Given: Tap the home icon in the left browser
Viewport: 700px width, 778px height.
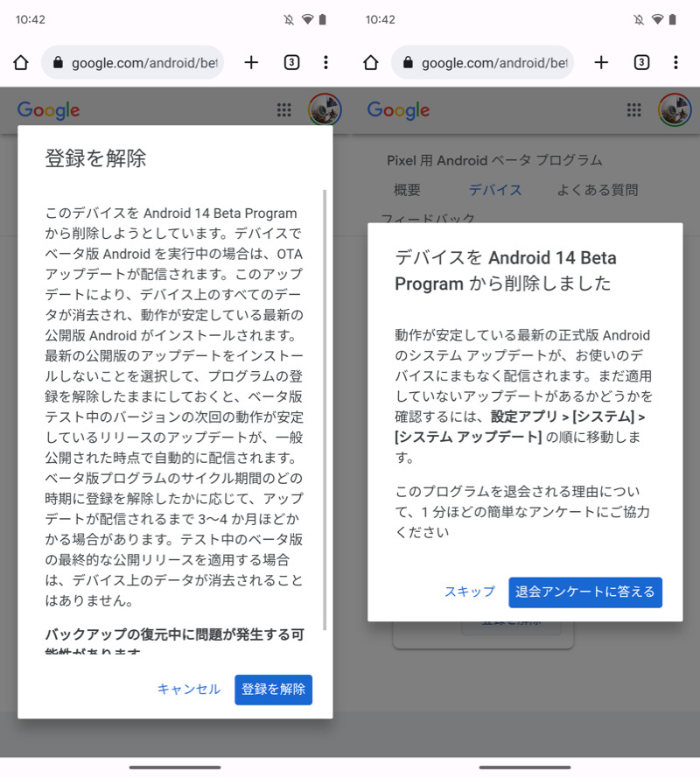Looking at the screenshot, I should pyautogui.click(x=21, y=63).
